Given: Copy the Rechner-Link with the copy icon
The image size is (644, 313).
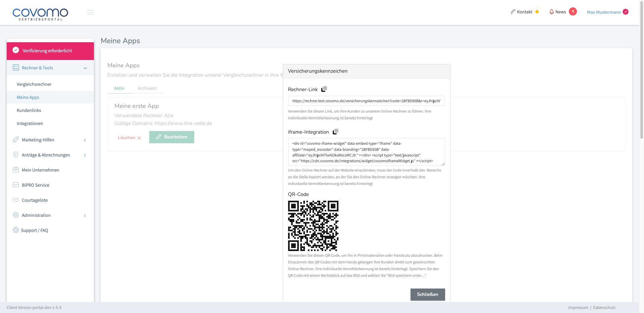Looking at the screenshot, I should coord(324,89).
